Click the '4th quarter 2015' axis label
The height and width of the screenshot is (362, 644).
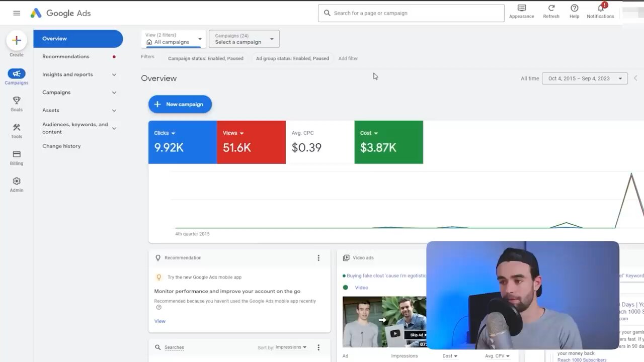pos(192,234)
